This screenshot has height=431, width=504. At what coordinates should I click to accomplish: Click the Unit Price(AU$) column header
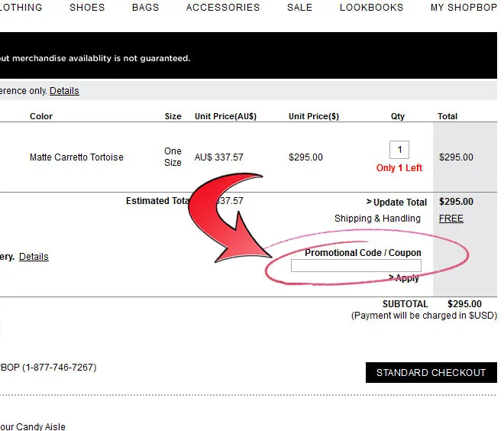coord(225,116)
